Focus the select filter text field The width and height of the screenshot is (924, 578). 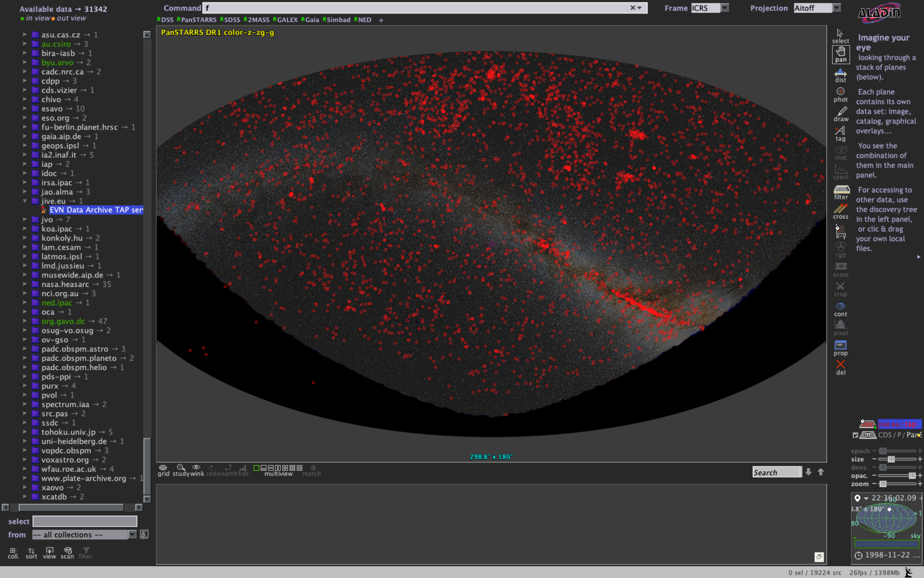point(85,521)
